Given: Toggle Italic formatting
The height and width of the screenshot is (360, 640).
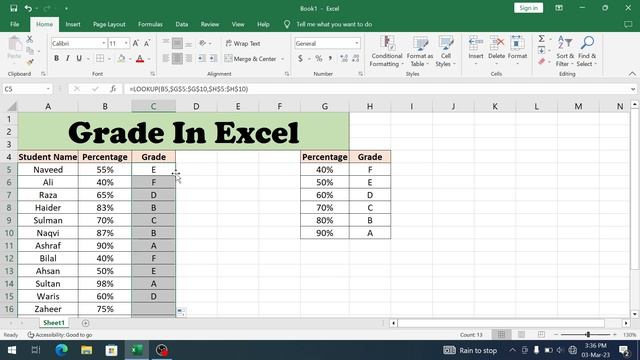Looking at the screenshot, I should pyautogui.click(x=67, y=58).
